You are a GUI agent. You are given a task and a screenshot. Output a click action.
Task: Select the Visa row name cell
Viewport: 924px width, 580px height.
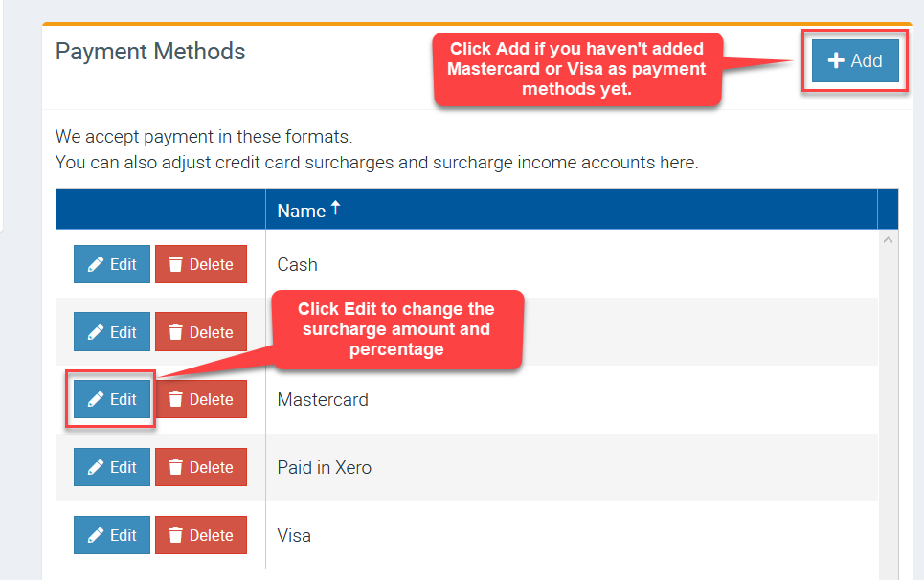294,536
